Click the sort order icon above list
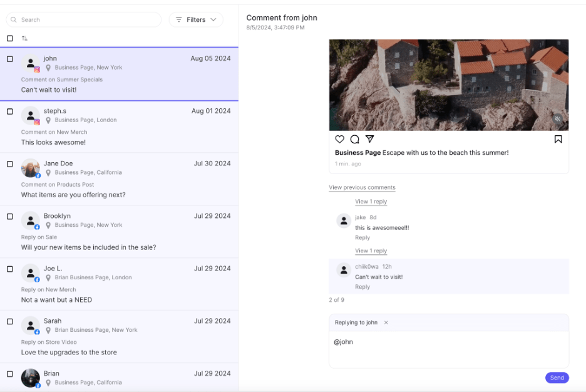The image size is (586, 392). pos(24,38)
